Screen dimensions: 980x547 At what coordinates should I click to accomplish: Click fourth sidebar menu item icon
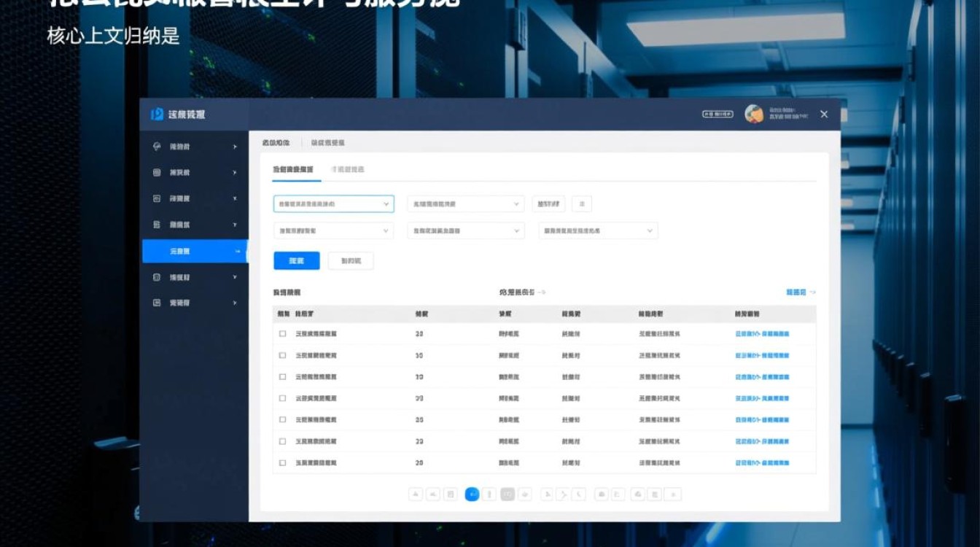(x=157, y=225)
